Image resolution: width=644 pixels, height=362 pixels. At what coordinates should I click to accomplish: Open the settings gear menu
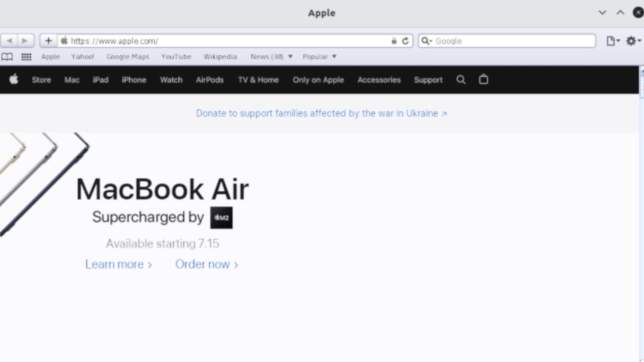pos(633,41)
